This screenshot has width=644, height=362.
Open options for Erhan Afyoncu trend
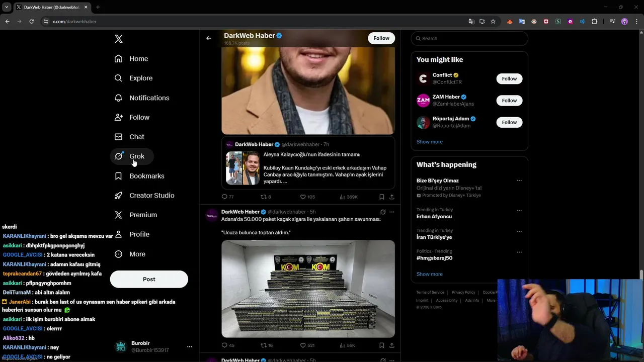(519, 211)
